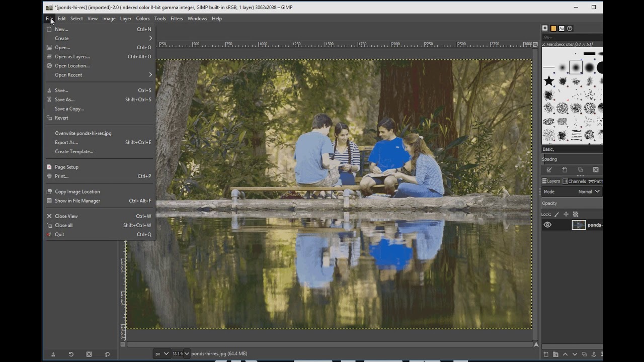Open the Brushes tab icon
Screen dimensions: 644x362
click(x=545, y=28)
